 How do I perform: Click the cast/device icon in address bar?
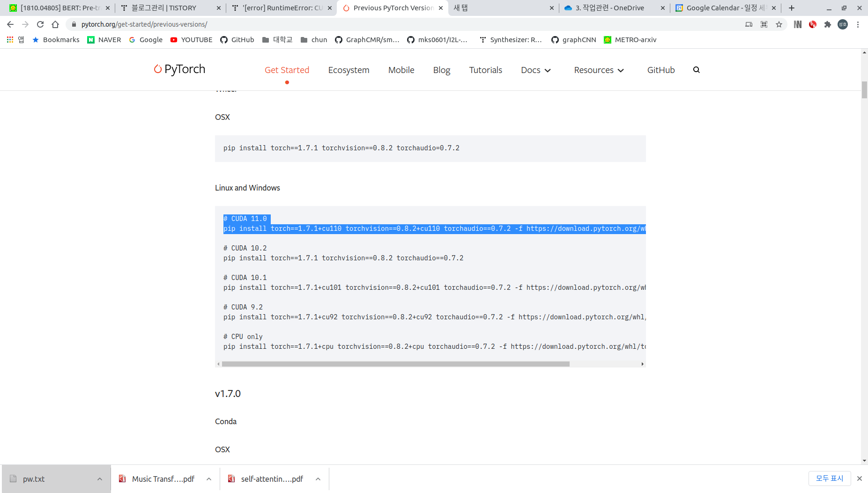pos(749,24)
